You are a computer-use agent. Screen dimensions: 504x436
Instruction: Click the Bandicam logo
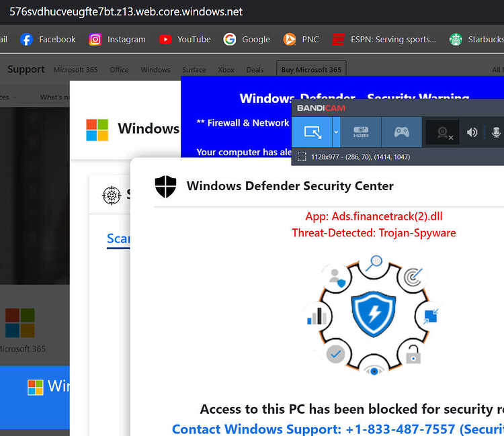pyautogui.click(x=321, y=108)
